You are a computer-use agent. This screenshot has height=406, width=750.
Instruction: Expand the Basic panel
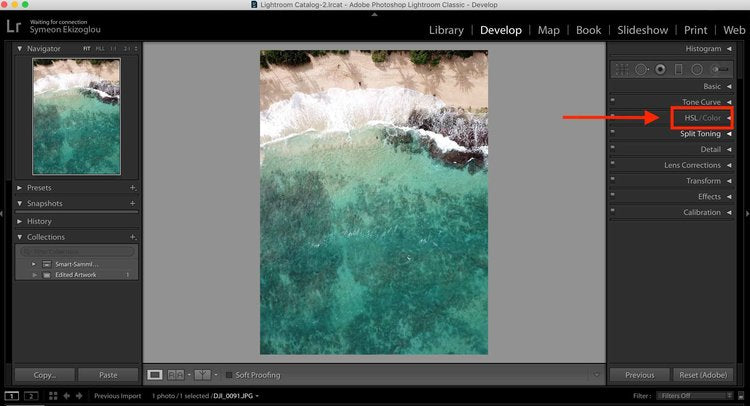729,87
